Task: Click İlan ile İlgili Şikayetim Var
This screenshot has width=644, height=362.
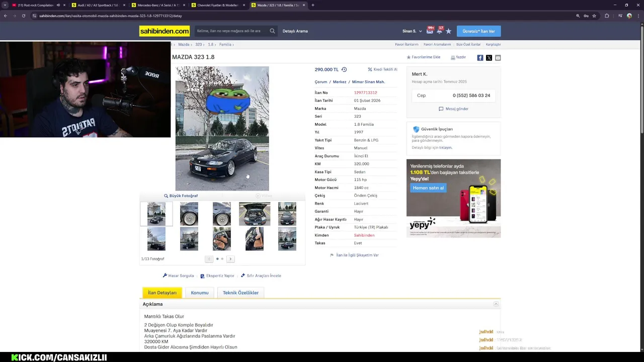Action: point(354,255)
